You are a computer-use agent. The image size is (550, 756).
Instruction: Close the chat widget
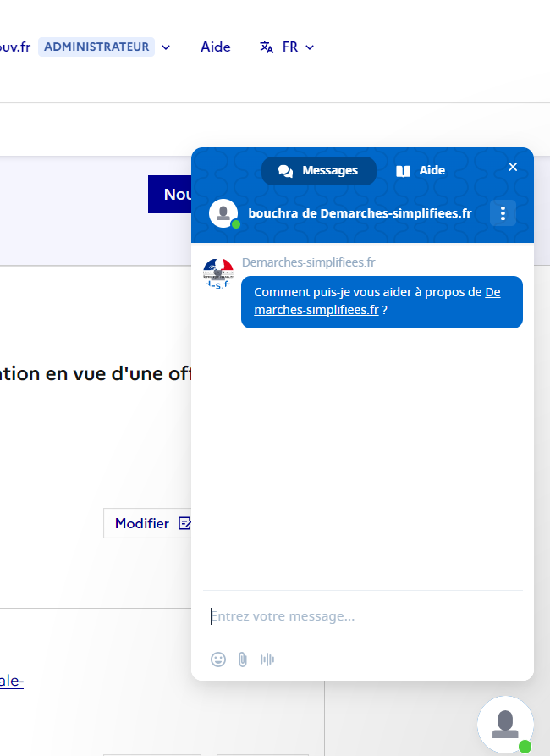tap(513, 167)
